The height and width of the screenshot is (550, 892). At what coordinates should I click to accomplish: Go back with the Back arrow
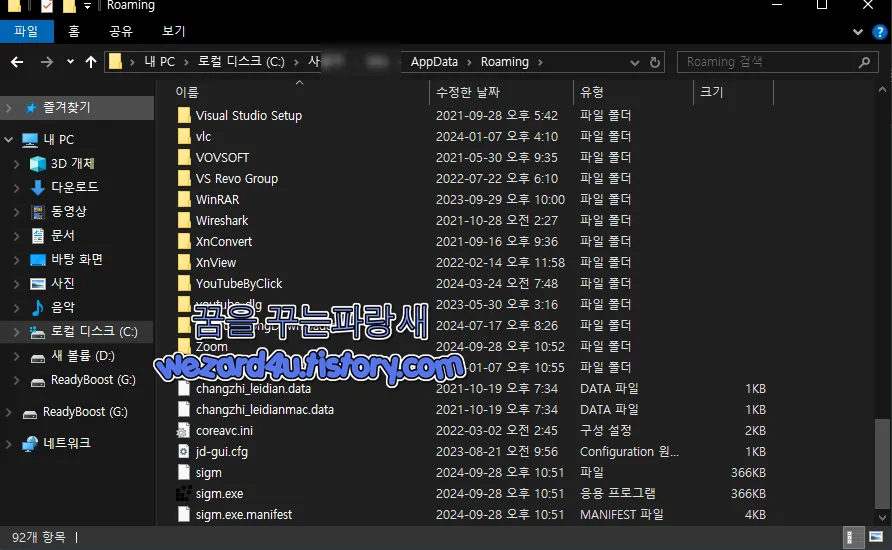(x=17, y=62)
